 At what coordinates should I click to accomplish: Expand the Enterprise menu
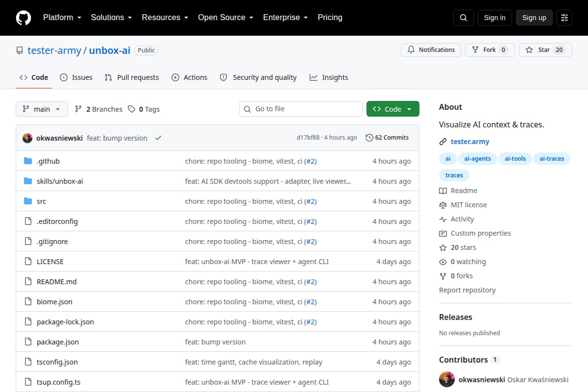285,18
